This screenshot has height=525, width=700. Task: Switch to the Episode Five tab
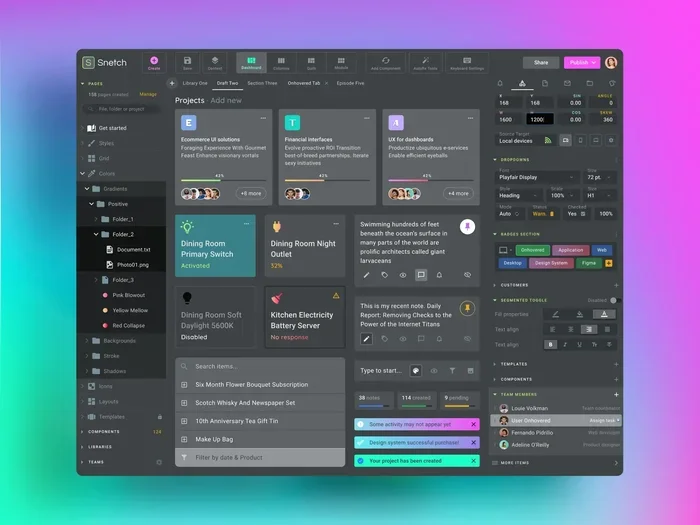(x=350, y=83)
